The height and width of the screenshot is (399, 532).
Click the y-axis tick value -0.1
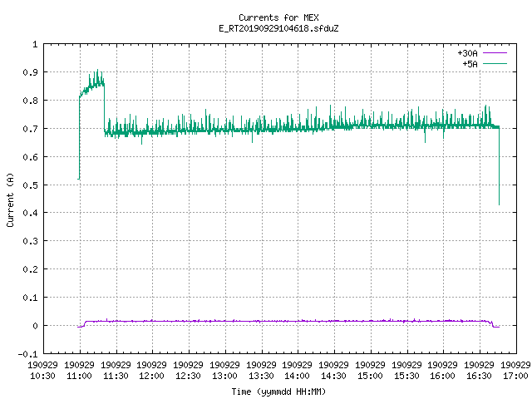click(x=27, y=354)
